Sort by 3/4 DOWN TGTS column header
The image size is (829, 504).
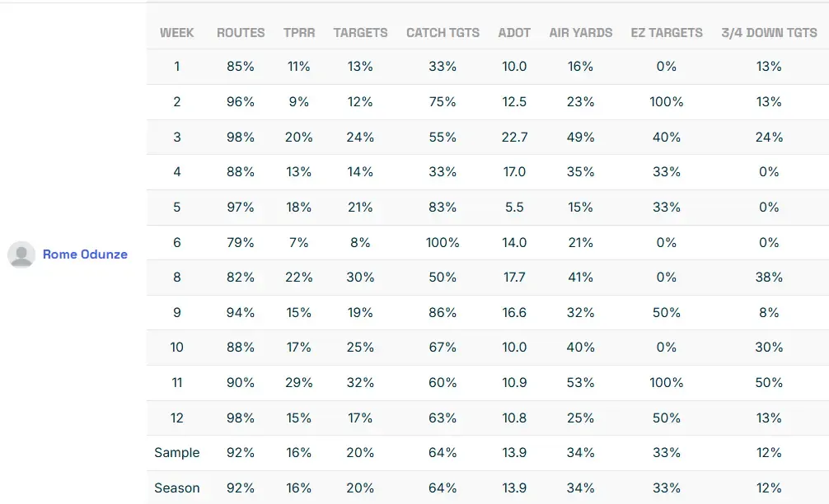click(769, 33)
